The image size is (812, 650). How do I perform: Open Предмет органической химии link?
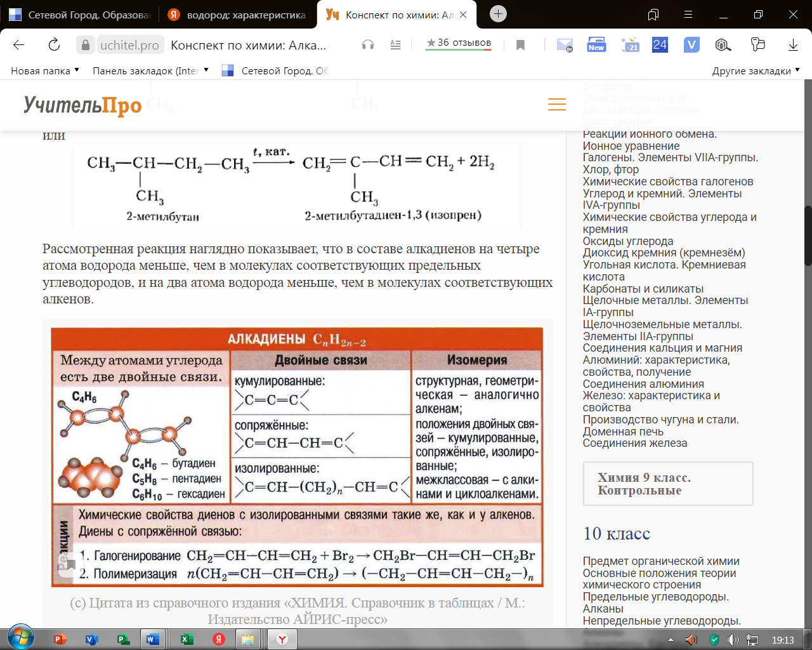[x=661, y=561]
